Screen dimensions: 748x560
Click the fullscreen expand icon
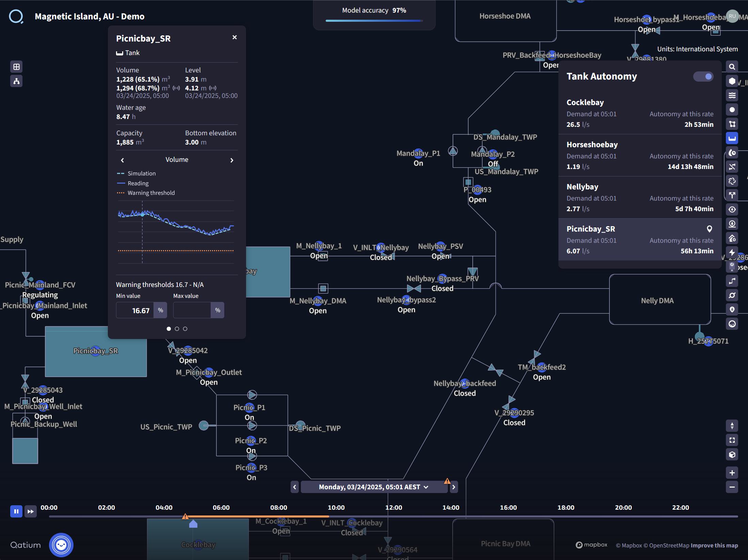[732, 440]
